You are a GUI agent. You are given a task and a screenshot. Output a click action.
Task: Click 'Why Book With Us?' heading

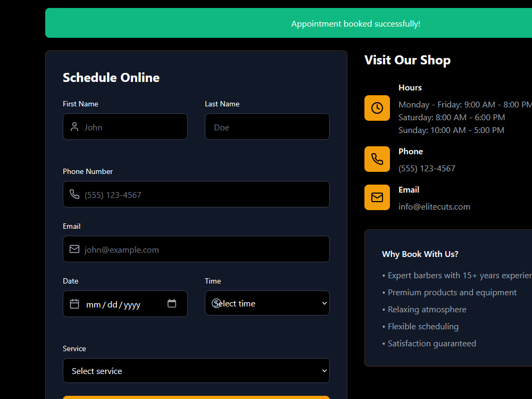420,254
